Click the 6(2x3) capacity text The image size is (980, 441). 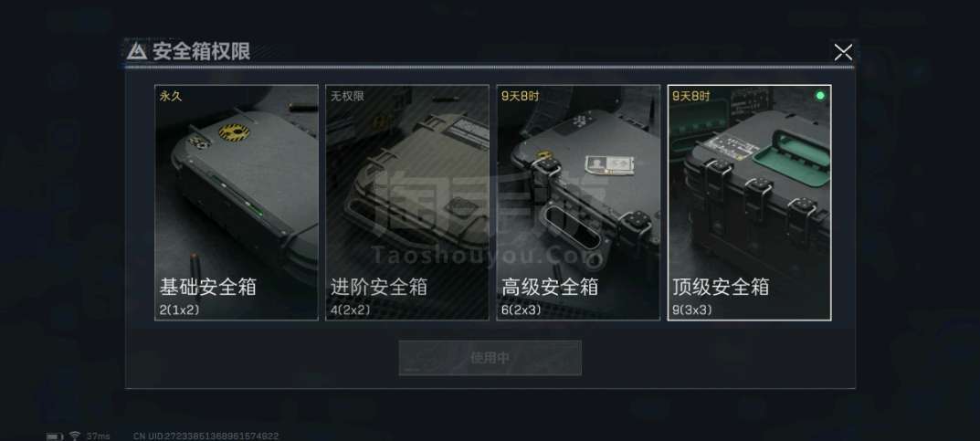522,310
